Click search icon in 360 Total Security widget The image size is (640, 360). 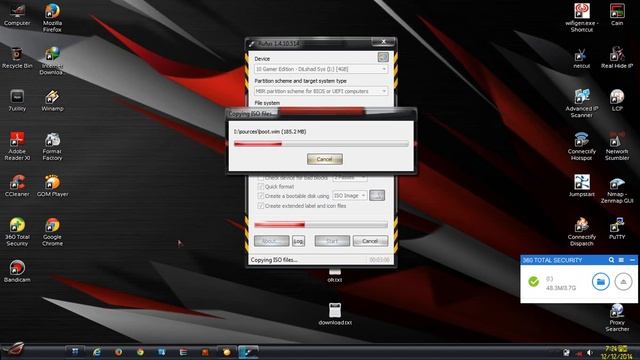point(611,260)
